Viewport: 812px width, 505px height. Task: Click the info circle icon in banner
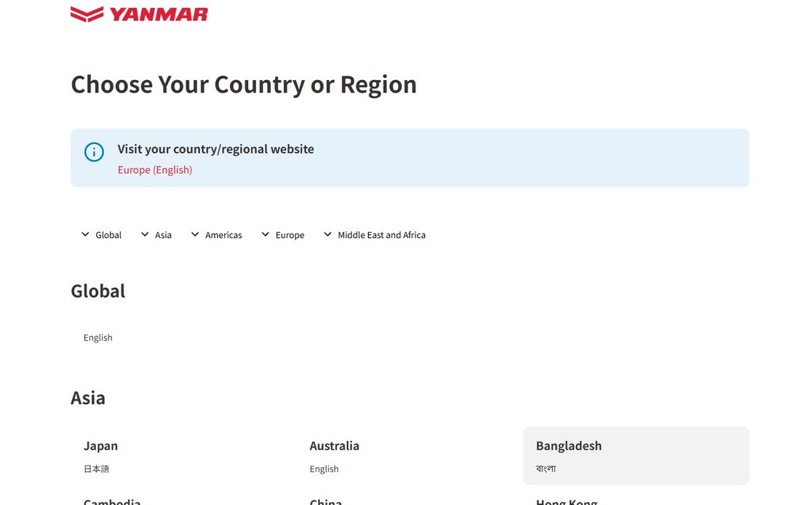point(95,152)
